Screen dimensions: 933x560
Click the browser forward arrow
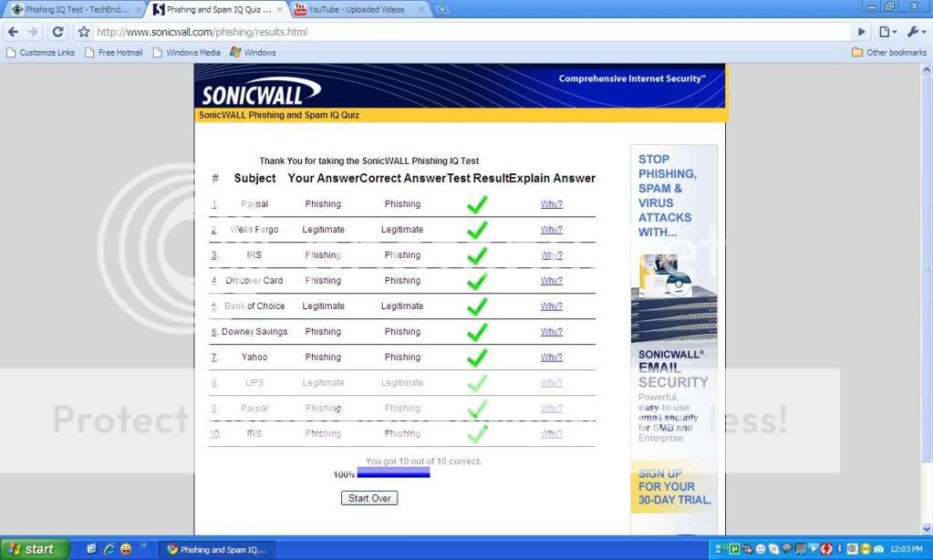[x=34, y=32]
